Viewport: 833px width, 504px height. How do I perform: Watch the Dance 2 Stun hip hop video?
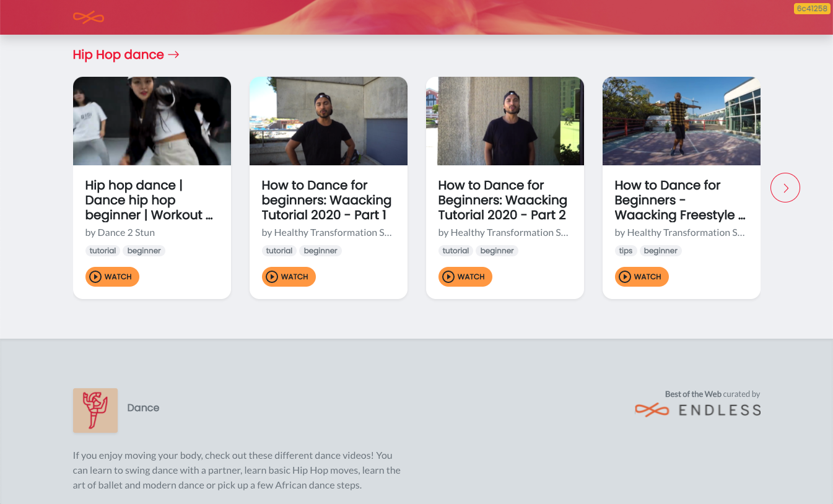click(x=112, y=277)
